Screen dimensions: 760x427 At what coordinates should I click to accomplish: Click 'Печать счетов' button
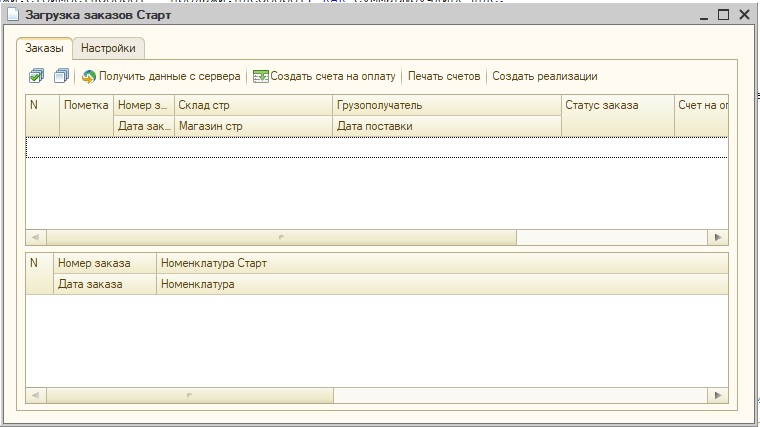click(444, 76)
